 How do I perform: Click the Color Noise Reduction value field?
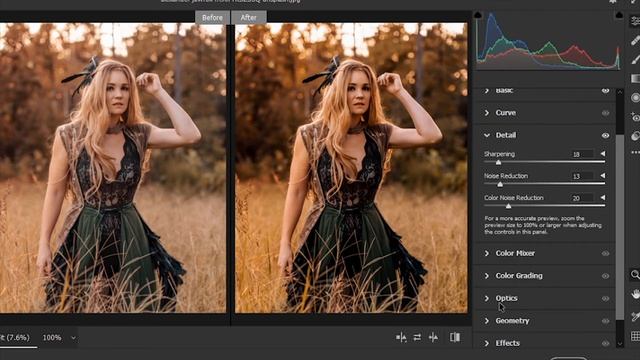coord(582,198)
